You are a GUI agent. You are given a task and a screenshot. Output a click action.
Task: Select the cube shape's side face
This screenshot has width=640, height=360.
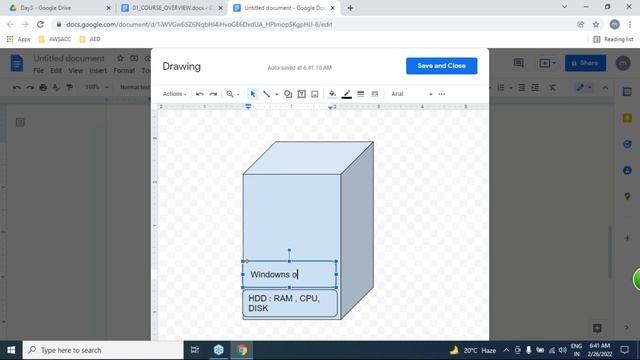tap(357, 230)
